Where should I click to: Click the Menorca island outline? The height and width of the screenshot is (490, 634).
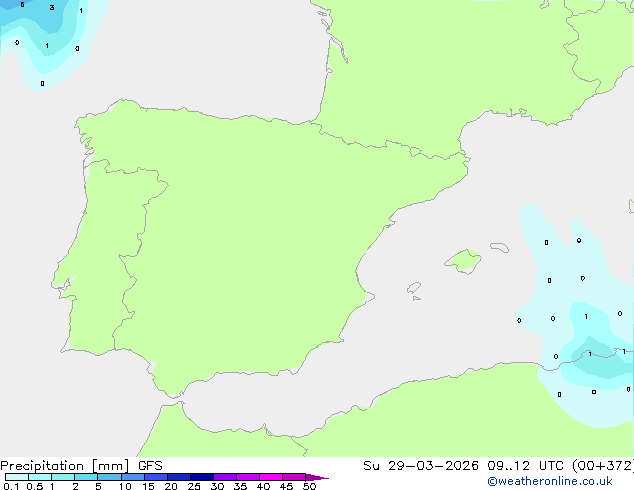click(499, 247)
